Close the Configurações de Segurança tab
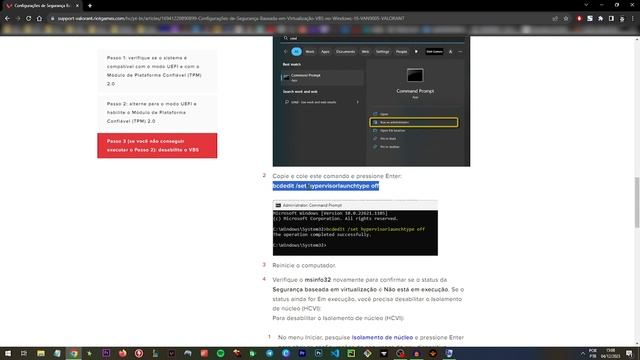The image size is (640, 360). coord(77,6)
